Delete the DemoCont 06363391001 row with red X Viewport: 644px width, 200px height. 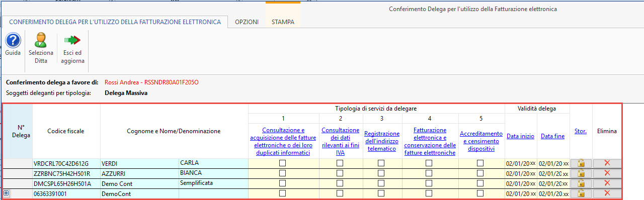coord(607,193)
